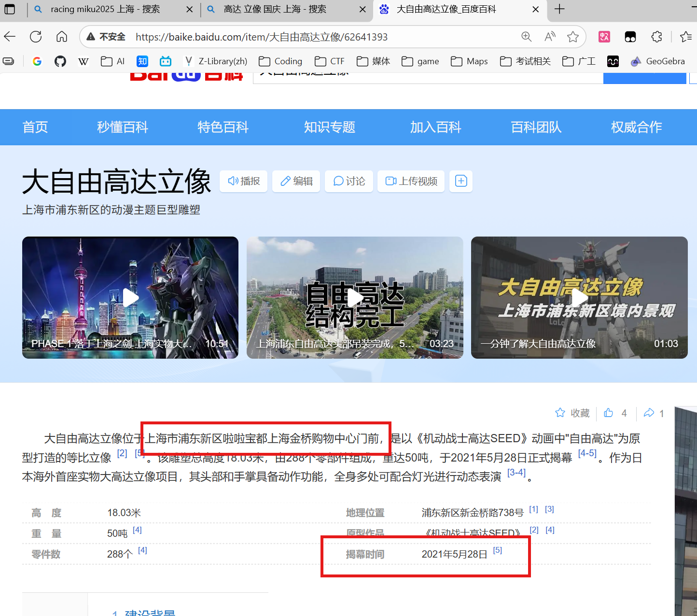Expand the CTF bookmarks folder

click(x=330, y=61)
